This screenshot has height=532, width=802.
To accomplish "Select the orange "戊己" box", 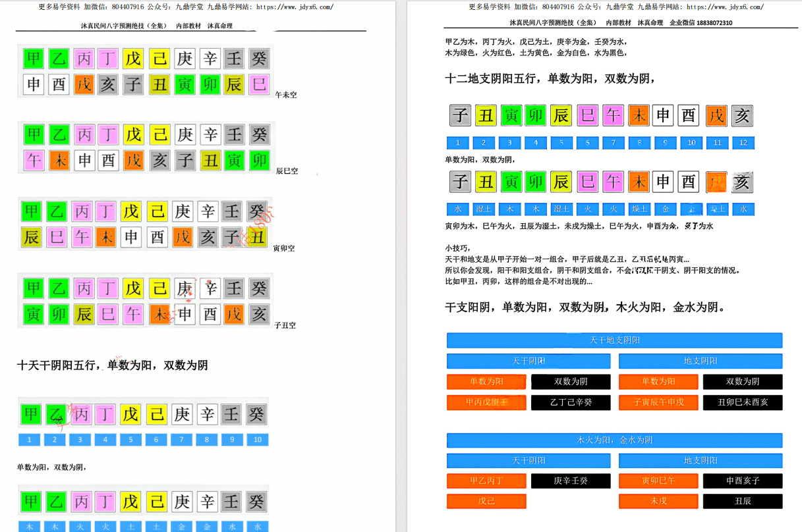I will (486, 502).
